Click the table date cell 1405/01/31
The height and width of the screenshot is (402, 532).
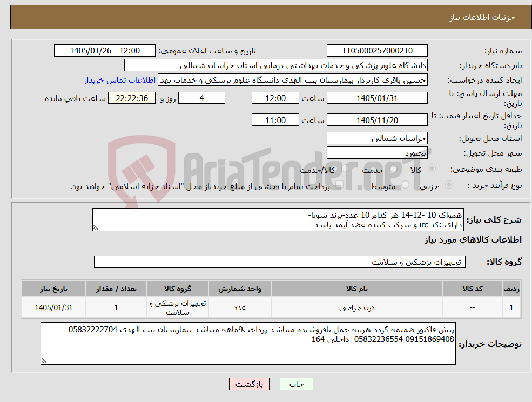pos(53,307)
